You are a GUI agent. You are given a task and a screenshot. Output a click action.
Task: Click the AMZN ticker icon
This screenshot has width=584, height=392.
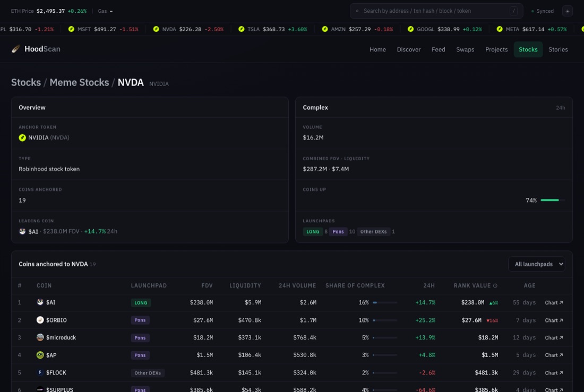click(x=325, y=29)
